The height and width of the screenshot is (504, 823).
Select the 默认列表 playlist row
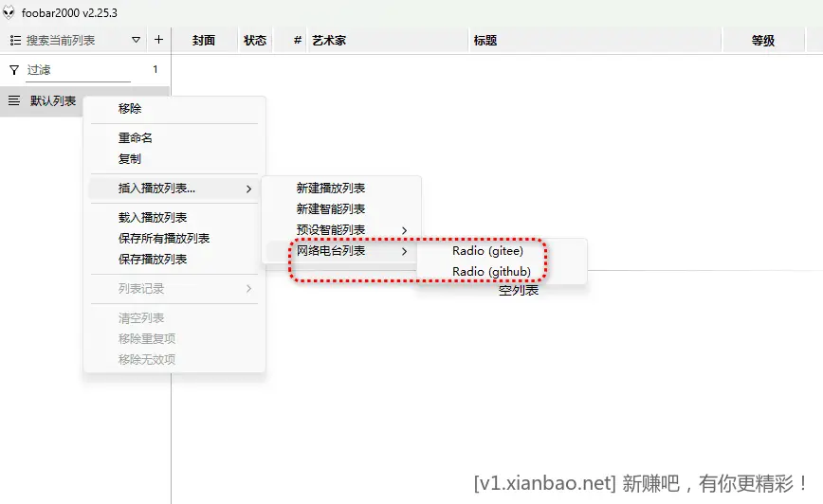(x=84, y=100)
